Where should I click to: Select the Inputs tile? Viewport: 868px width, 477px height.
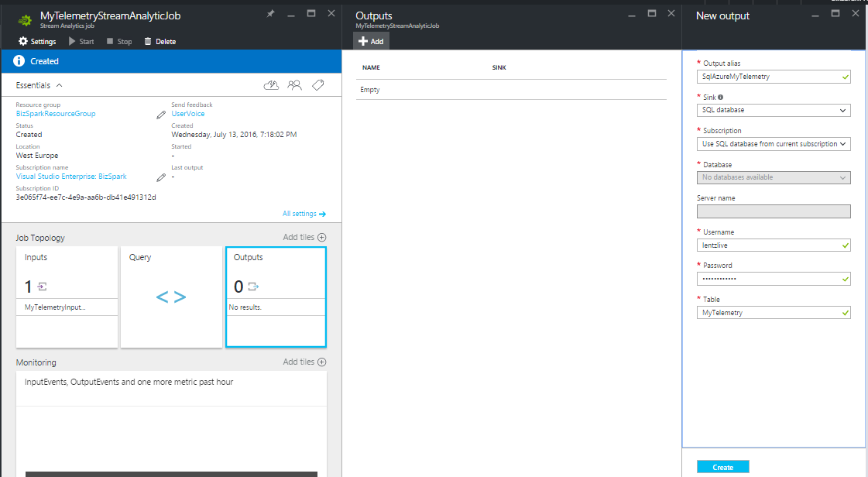point(67,297)
